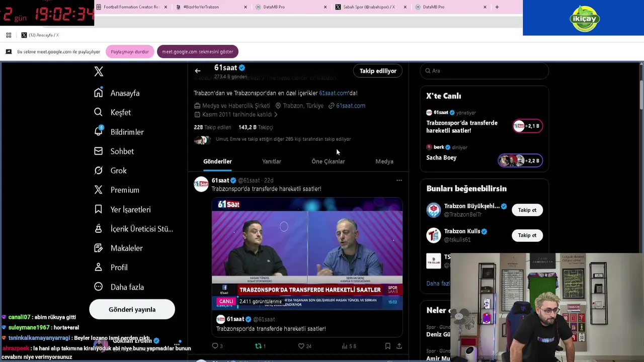Open Sacha Boey live space

click(441, 157)
